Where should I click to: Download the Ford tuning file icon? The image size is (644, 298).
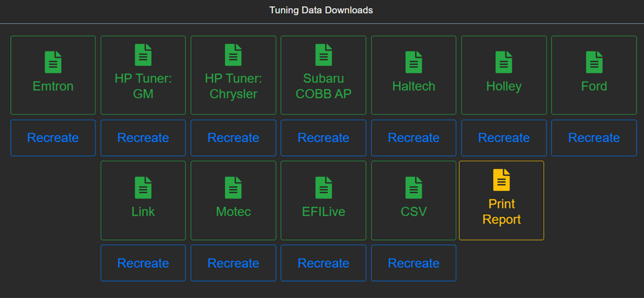pyautogui.click(x=594, y=62)
